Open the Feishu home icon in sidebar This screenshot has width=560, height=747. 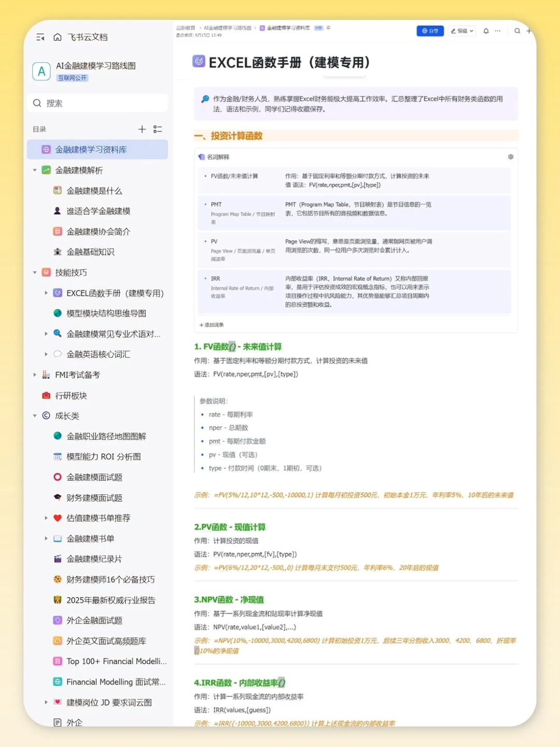coord(57,37)
